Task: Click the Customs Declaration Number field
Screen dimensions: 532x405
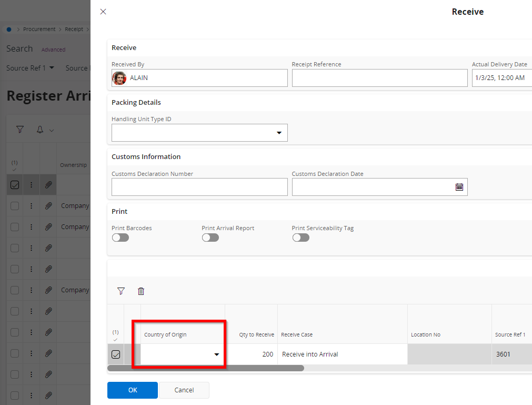Action: (x=199, y=187)
